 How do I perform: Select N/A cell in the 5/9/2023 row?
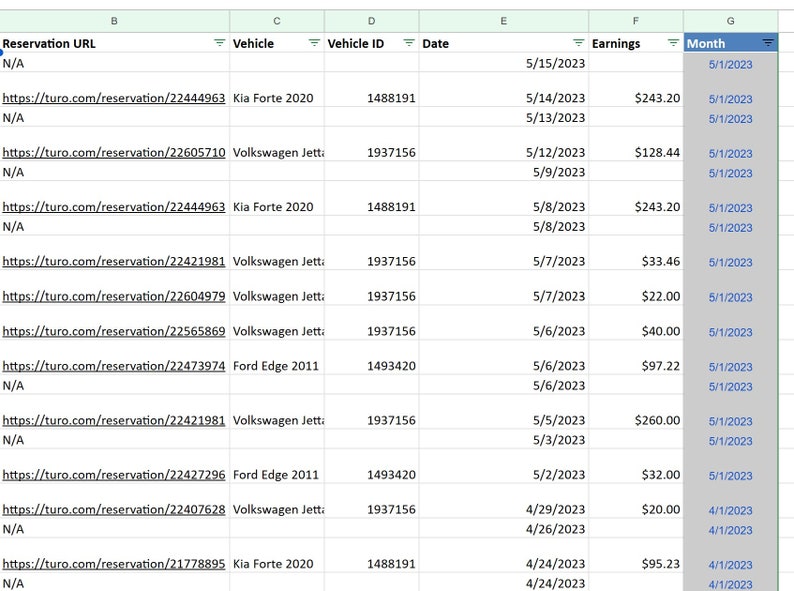coord(114,172)
